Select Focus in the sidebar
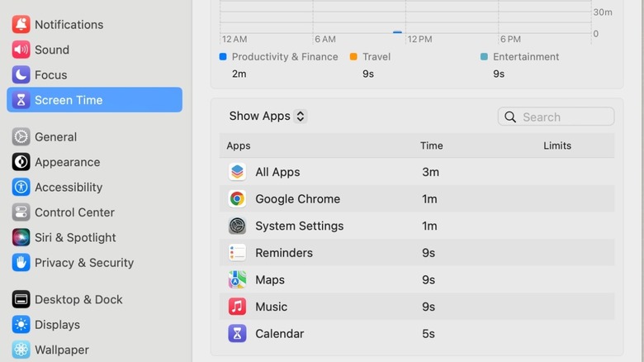This screenshot has width=644, height=362. (51, 75)
